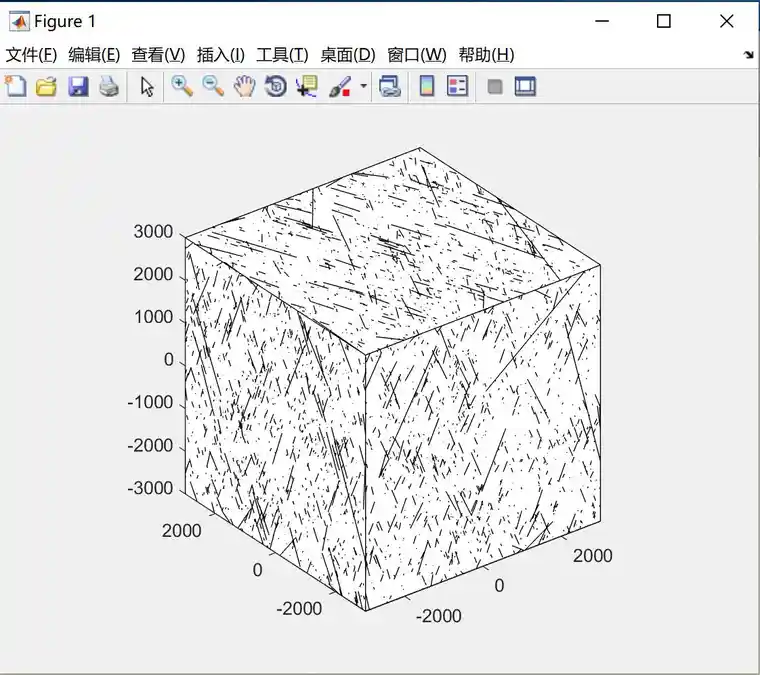
Task: Maximize the Figure 1 window
Action: [664, 21]
